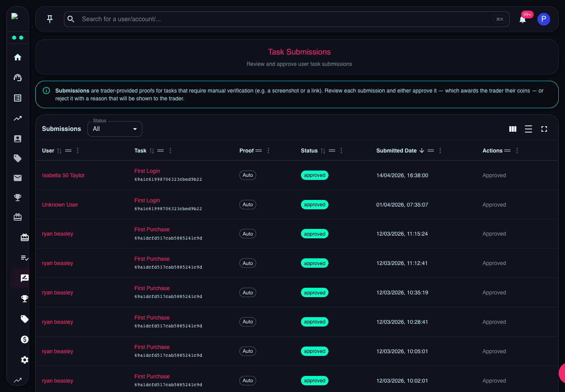Screen dimensions: 565x392
Task: Expand sidebar using the two green dots
Action: pyautogui.click(x=18, y=38)
